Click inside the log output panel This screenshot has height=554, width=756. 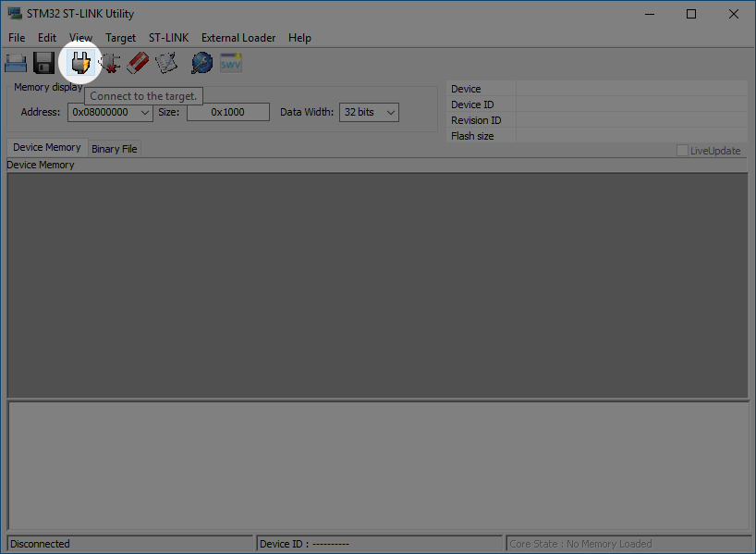379,466
